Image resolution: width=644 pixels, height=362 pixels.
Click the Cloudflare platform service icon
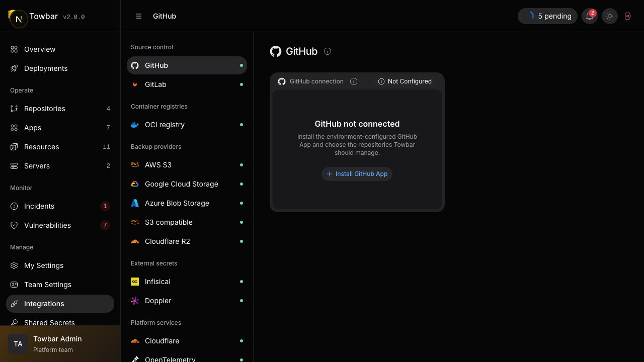135,341
